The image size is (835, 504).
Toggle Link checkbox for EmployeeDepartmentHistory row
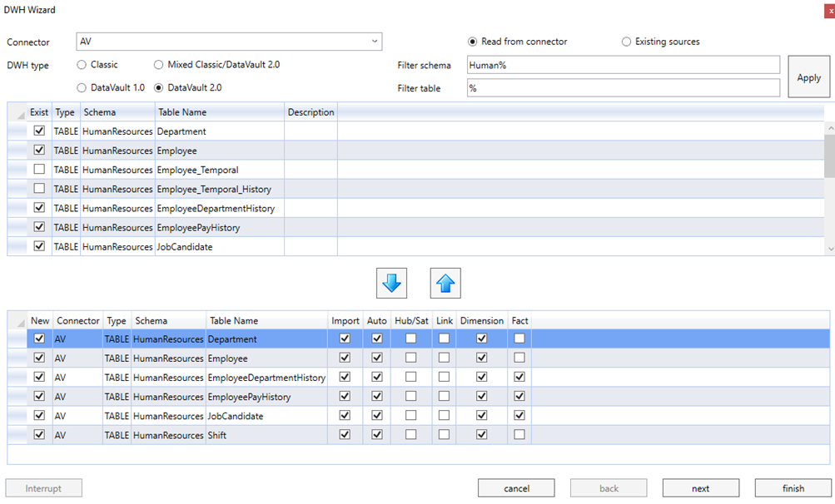point(444,377)
